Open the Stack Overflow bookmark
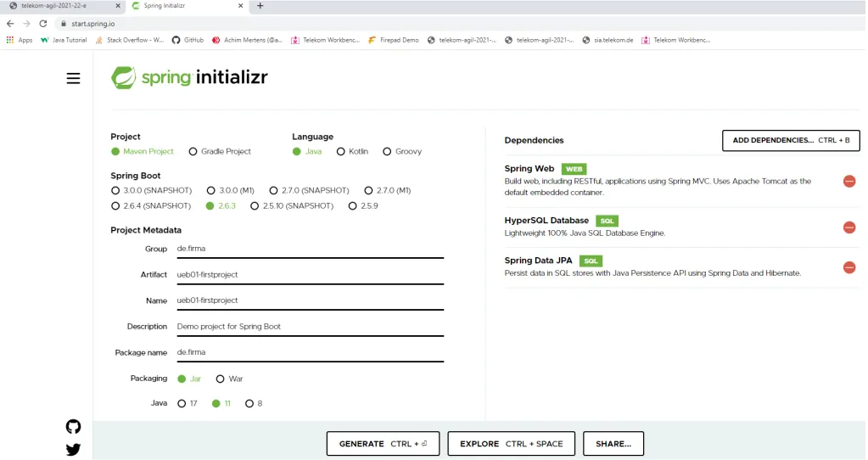The width and height of the screenshot is (868, 460). 130,40
